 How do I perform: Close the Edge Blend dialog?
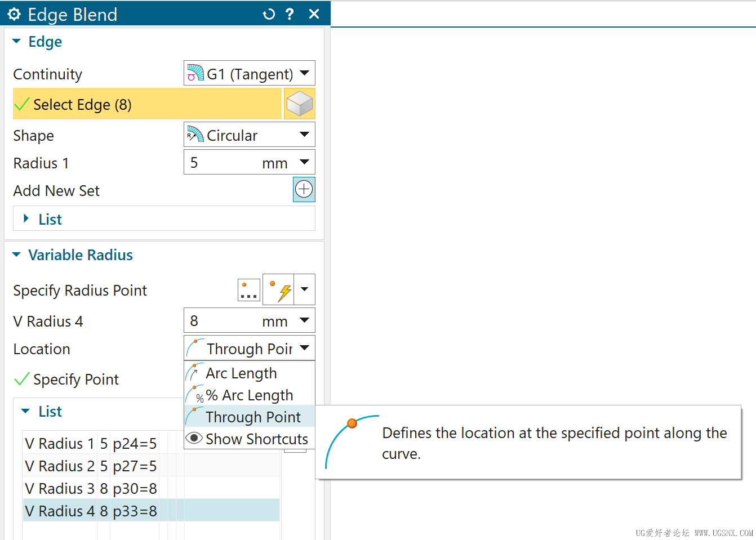click(x=314, y=14)
